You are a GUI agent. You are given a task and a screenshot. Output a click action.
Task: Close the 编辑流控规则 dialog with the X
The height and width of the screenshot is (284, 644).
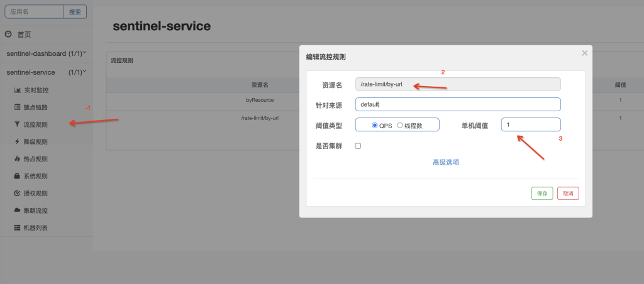585,53
